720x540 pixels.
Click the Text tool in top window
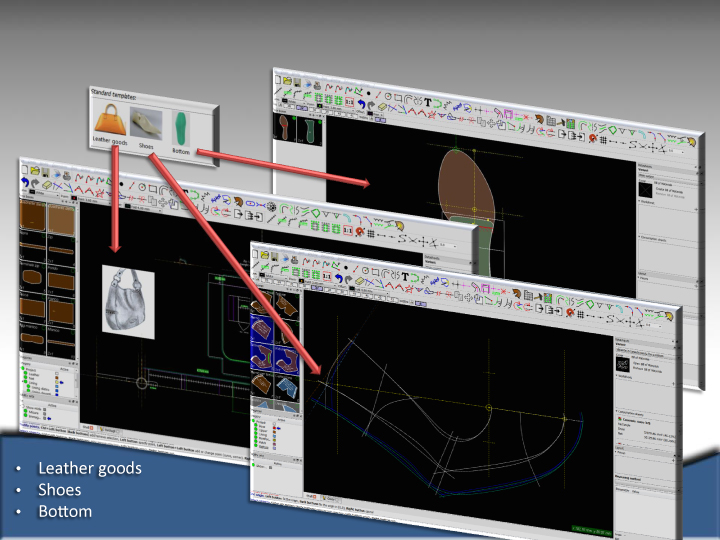tap(428, 101)
